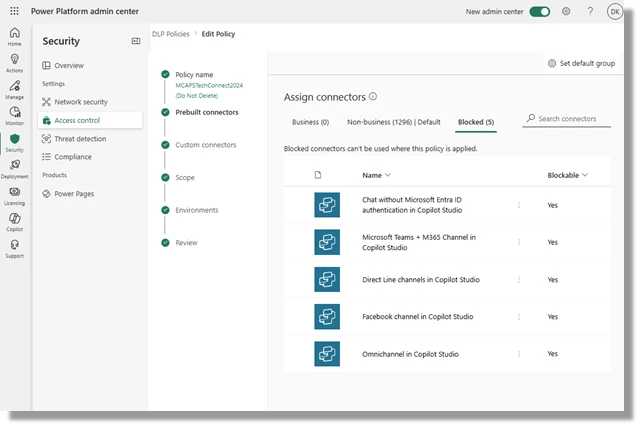Jump to the Environments wizard step
Screen dimensions: 639x426
tap(196, 210)
